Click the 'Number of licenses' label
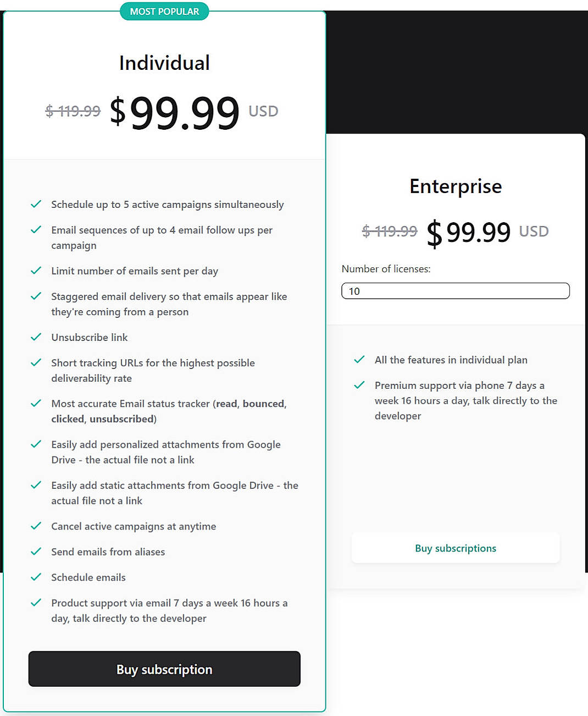This screenshot has height=716, width=588. tap(386, 269)
